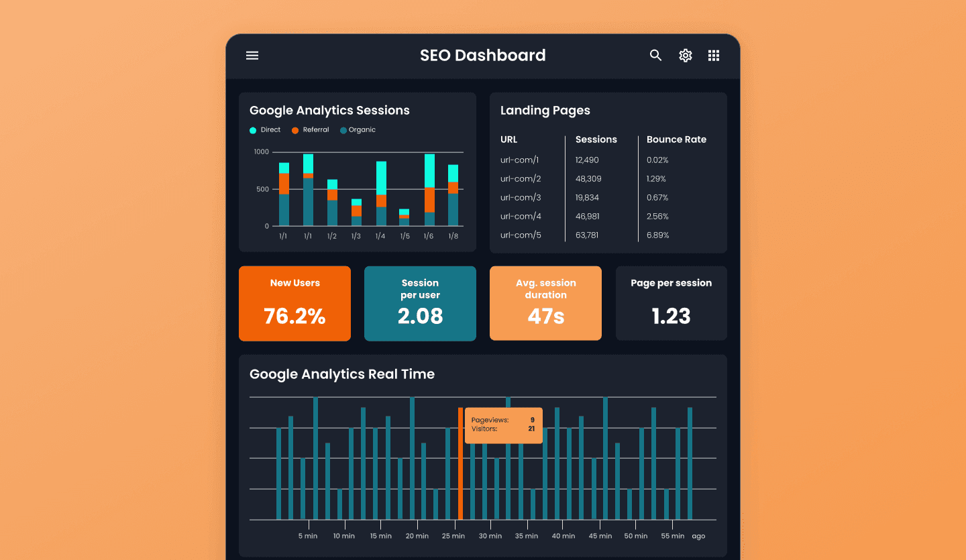966x560 pixels.
Task: Select the New Users 76.2% card
Action: tap(294, 303)
